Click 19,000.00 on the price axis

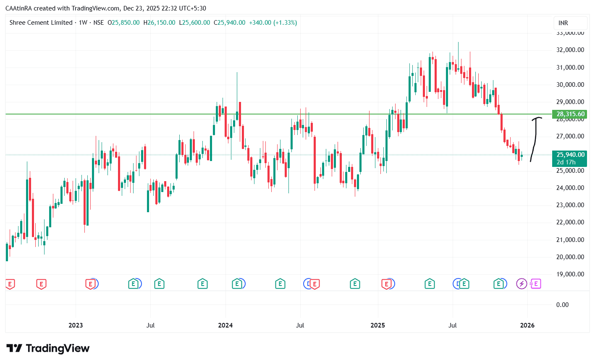point(570,274)
